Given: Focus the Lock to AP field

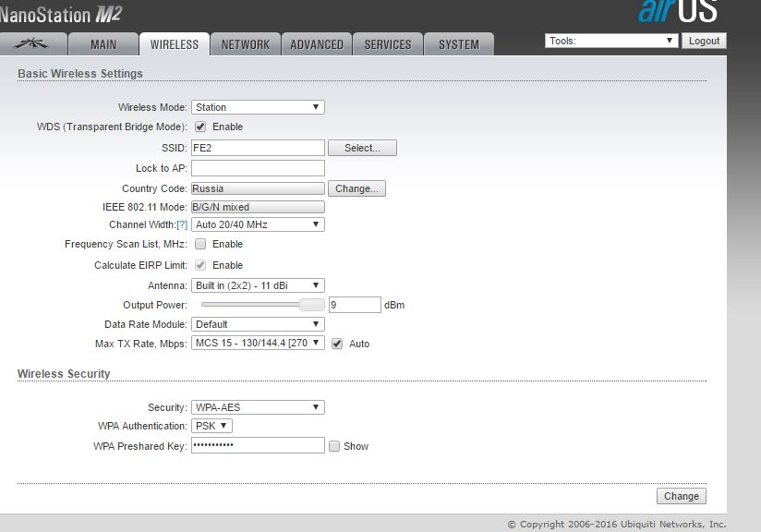Looking at the screenshot, I should click(258, 168).
